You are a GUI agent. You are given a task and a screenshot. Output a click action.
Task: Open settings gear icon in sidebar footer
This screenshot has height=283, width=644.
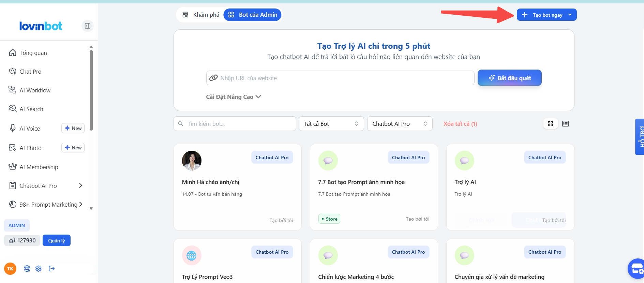(x=39, y=269)
